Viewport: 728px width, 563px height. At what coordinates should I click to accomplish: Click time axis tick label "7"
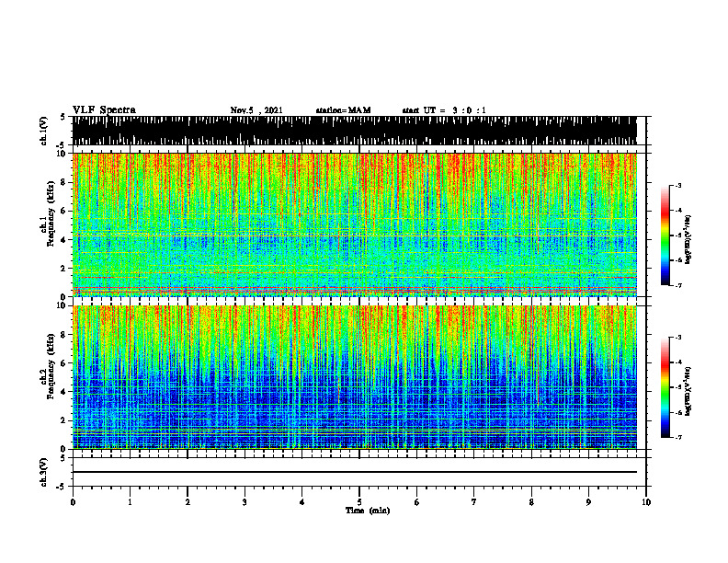(474, 502)
